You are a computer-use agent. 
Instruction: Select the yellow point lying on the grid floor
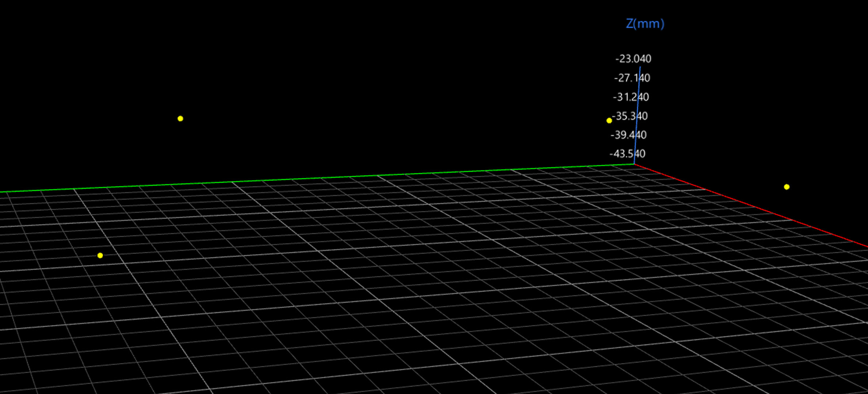coord(100,255)
